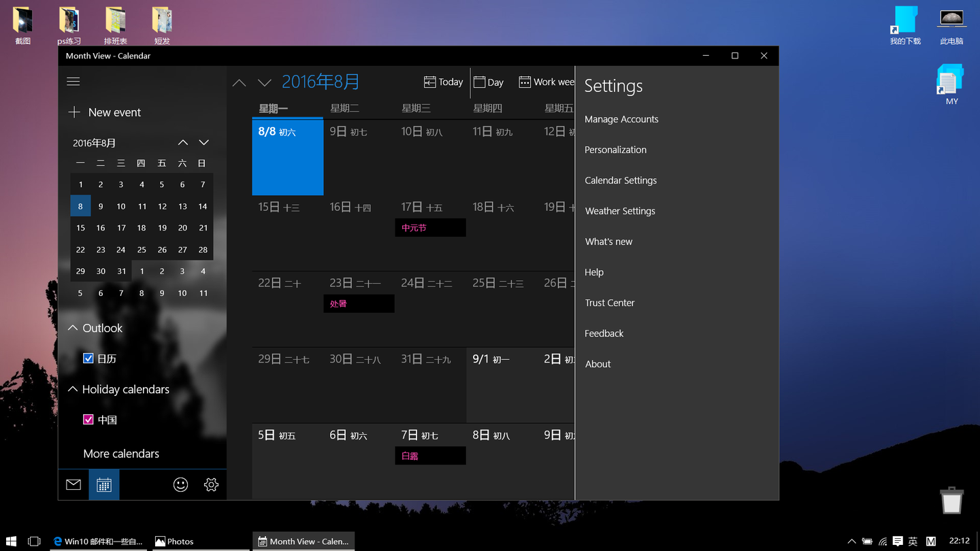Mini calendar previous month arrow
Screen dimensions: 980x551
tap(183, 142)
